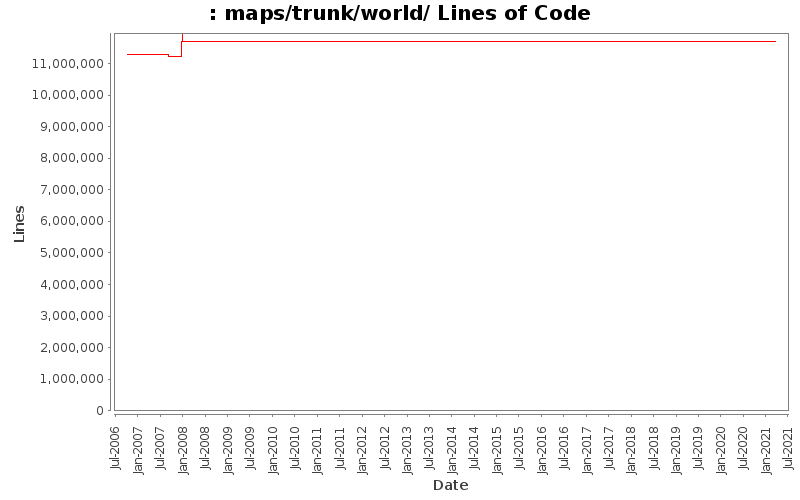Screen dimensions: 800x500
Task: Click the Jul-2021 date label
Action: [x=789, y=448]
